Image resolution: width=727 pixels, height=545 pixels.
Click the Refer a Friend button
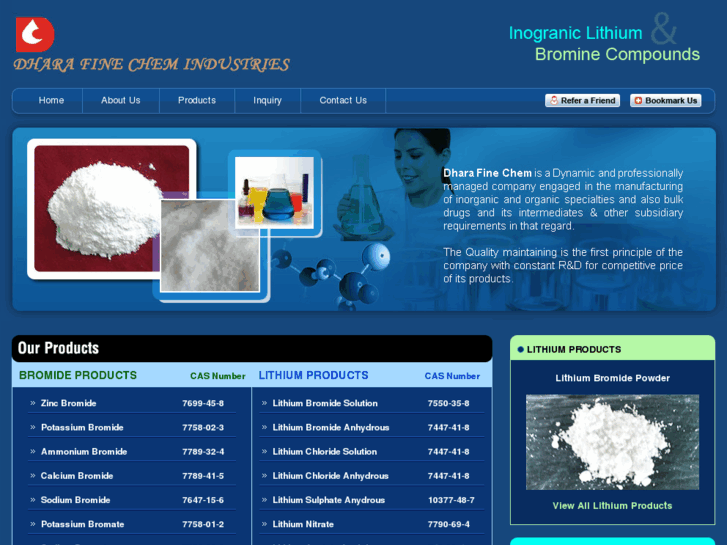583,101
